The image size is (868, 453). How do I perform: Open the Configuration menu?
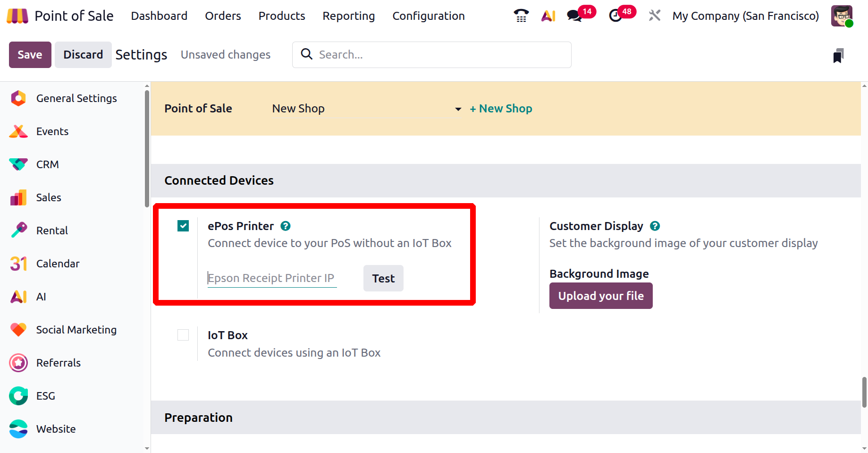coord(428,16)
